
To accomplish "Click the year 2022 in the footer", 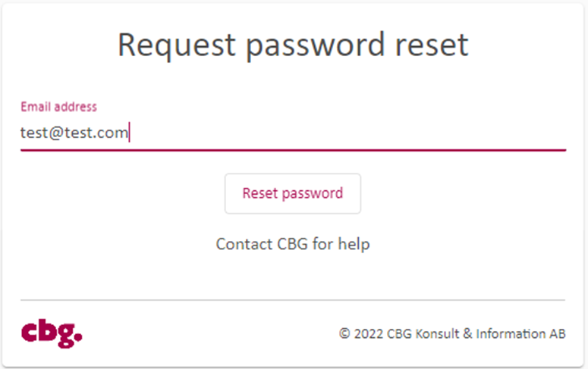I will pyautogui.click(x=369, y=334).
